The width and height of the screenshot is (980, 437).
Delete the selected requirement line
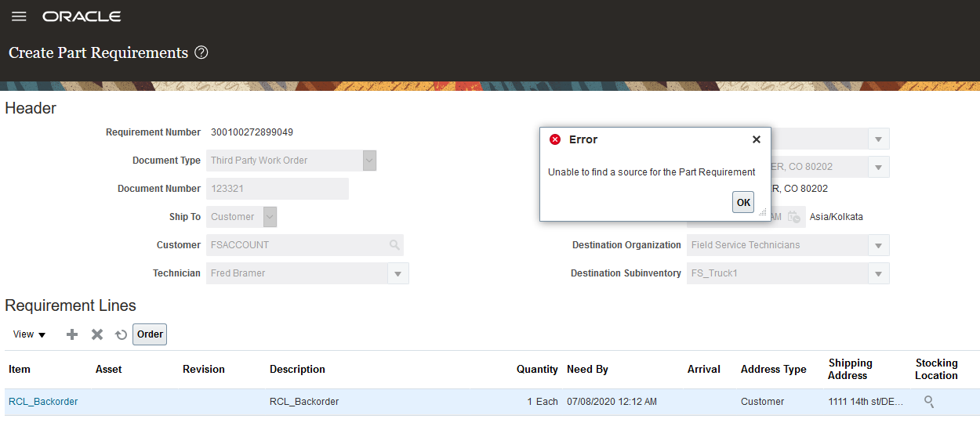tap(97, 334)
